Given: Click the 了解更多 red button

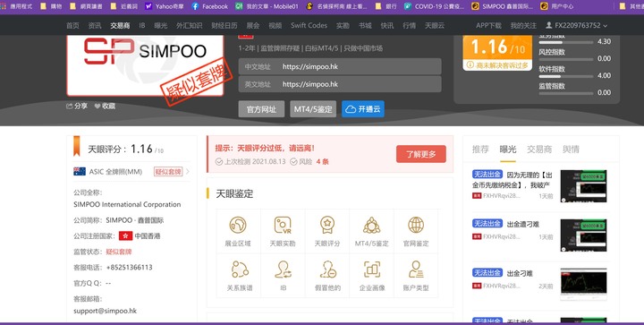Looking at the screenshot, I should [421, 154].
